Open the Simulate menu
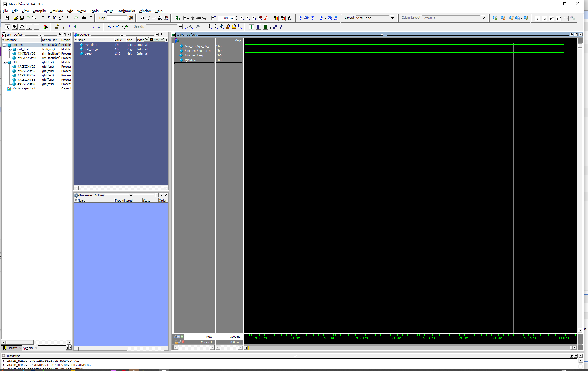The width and height of the screenshot is (588, 371). click(x=56, y=11)
